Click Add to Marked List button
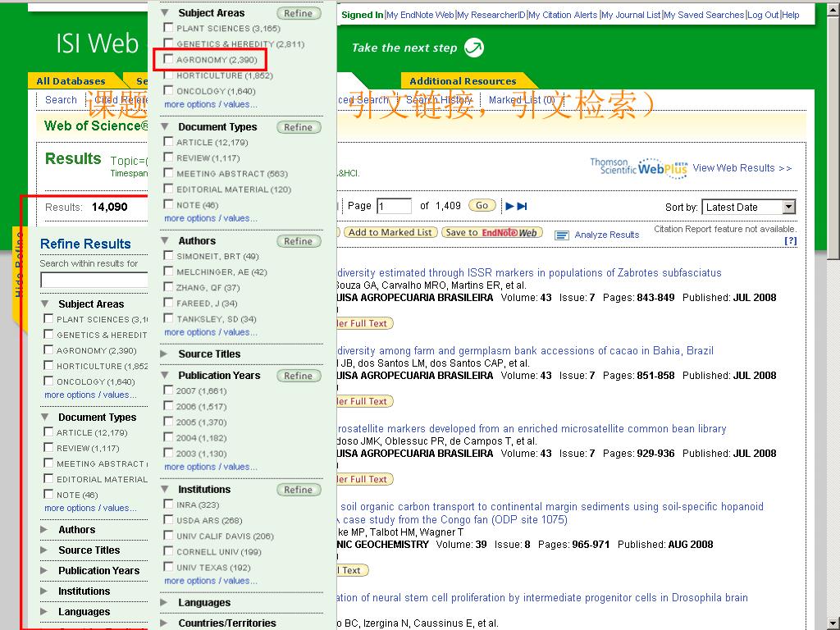840x630 pixels. pyautogui.click(x=390, y=232)
